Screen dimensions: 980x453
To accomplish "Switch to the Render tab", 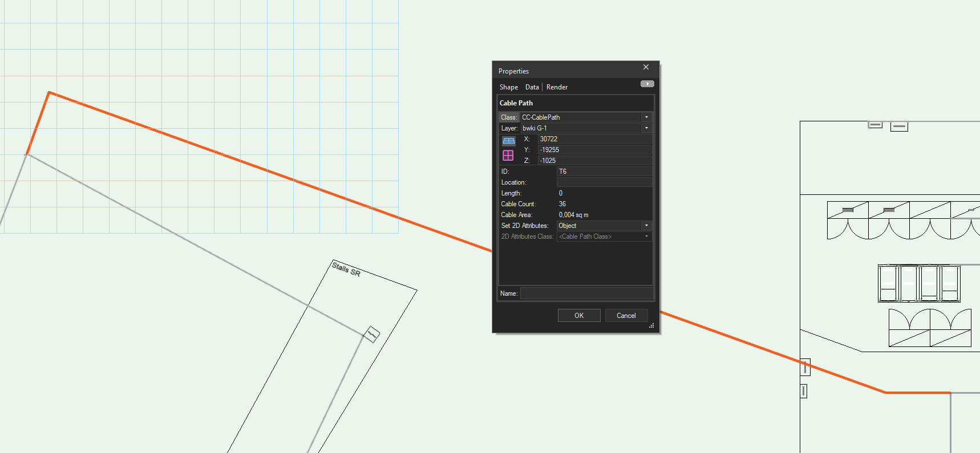I will pos(557,87).
